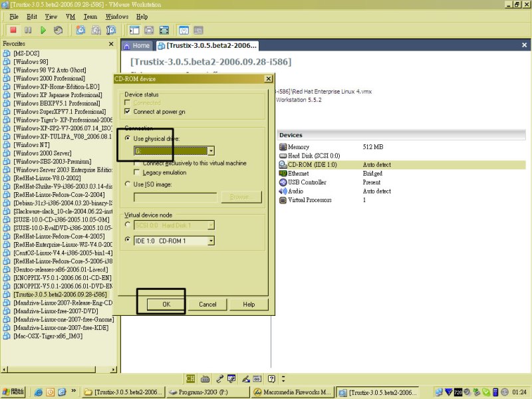The width and height of the screenshot is (532, 399).
Task: Click the Favorites horizontal scrollbar
Action: coord(59,369)
